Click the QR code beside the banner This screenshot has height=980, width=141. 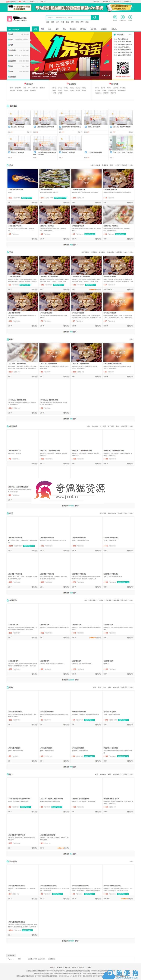tap(123, 68)
